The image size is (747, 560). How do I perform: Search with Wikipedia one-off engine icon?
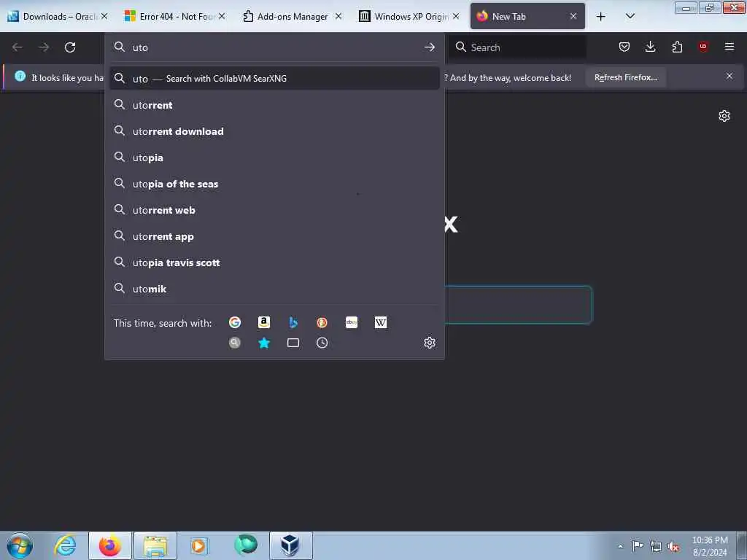(381, 322)
